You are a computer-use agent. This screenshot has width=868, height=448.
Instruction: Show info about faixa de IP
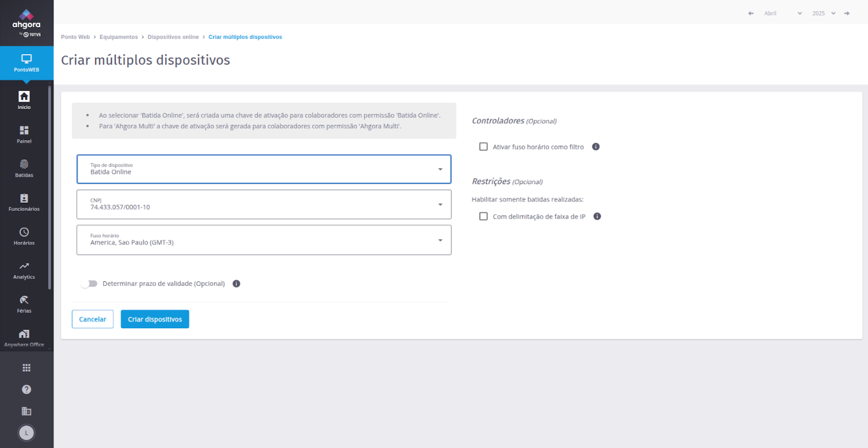click(597, 216)
